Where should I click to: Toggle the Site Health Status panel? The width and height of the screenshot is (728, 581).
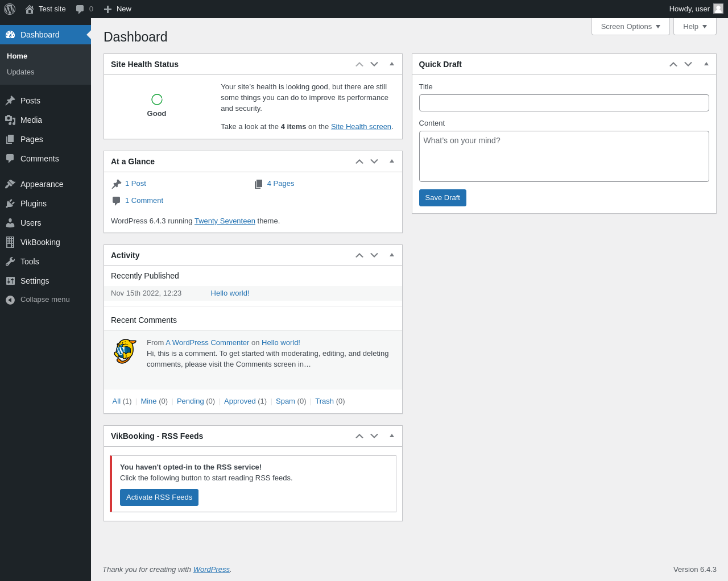pos(392,64)
